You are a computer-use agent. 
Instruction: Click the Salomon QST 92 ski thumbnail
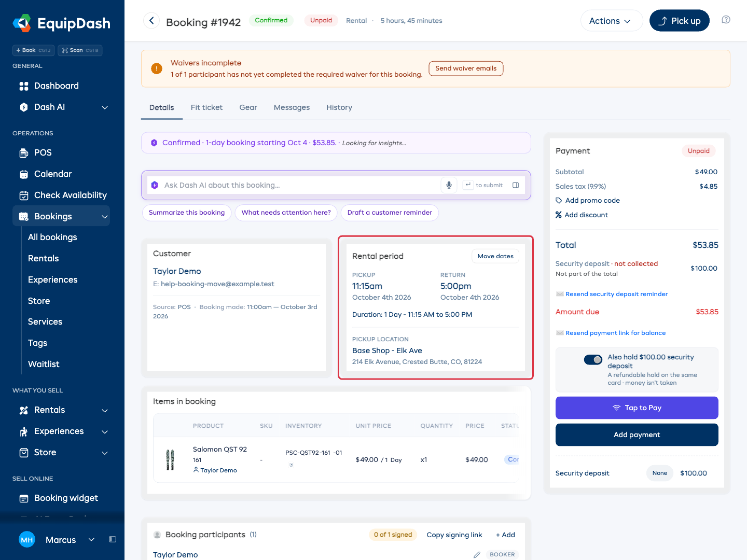(170, 460)
